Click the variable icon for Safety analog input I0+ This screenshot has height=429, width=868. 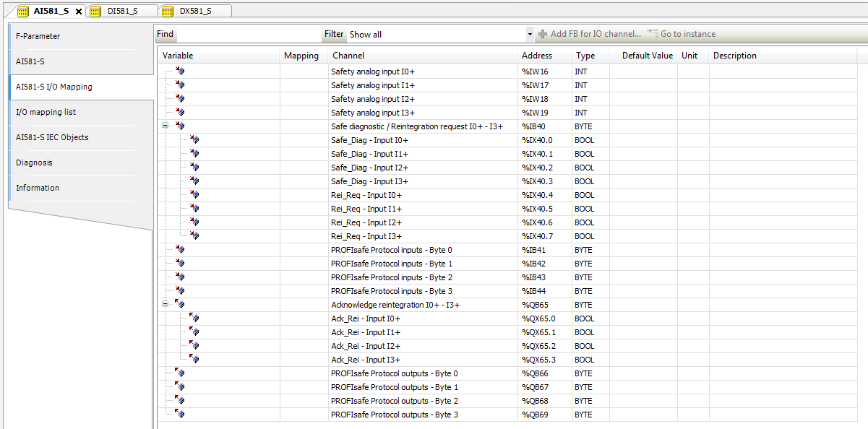click(180, 71)
